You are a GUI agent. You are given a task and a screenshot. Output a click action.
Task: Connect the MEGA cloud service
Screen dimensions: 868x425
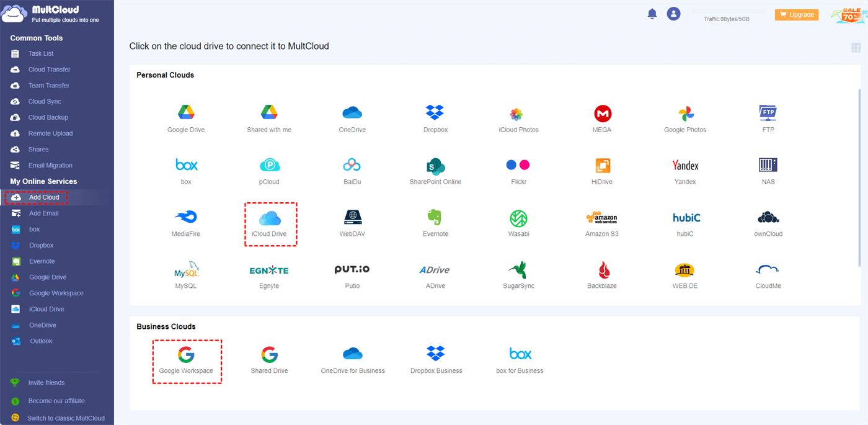point(602,119)
